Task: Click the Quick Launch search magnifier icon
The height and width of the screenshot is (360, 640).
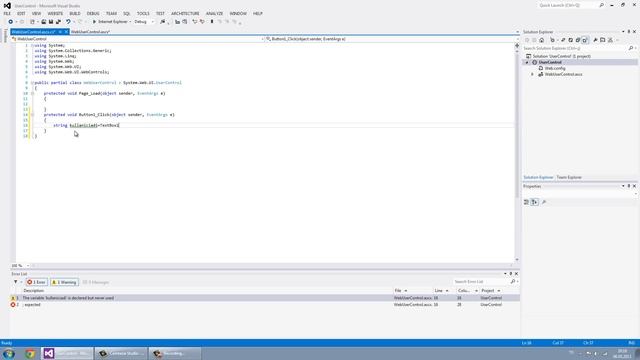Action: click(x=602, y=5)
